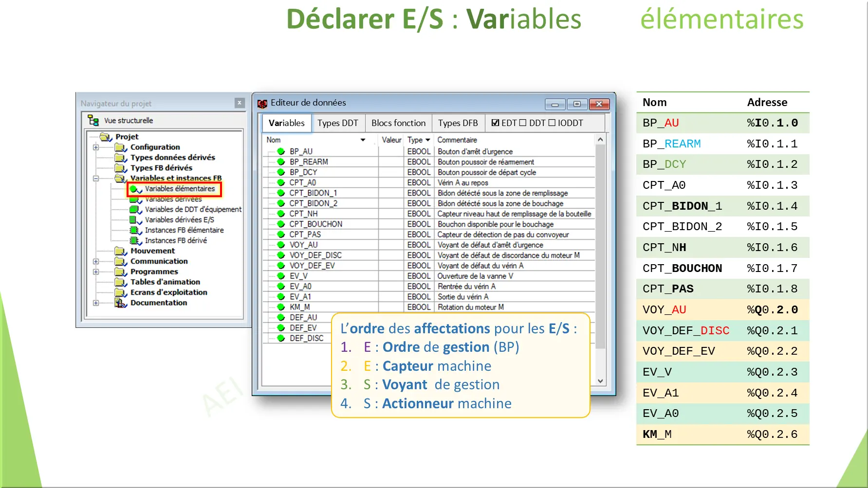Click the green icon beside BP_AU variable
This screenshot has width=868, height=488.
point(281,151)
